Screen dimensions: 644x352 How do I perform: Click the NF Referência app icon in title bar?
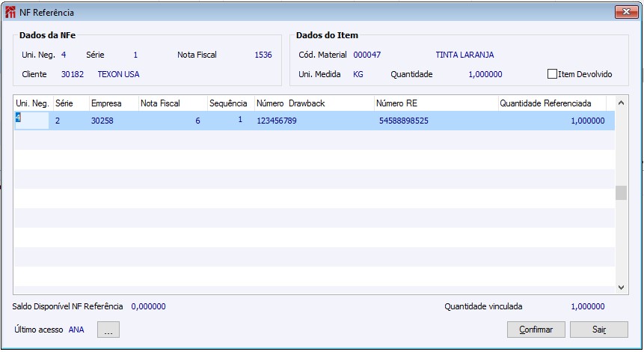click(x=10, y=12)
